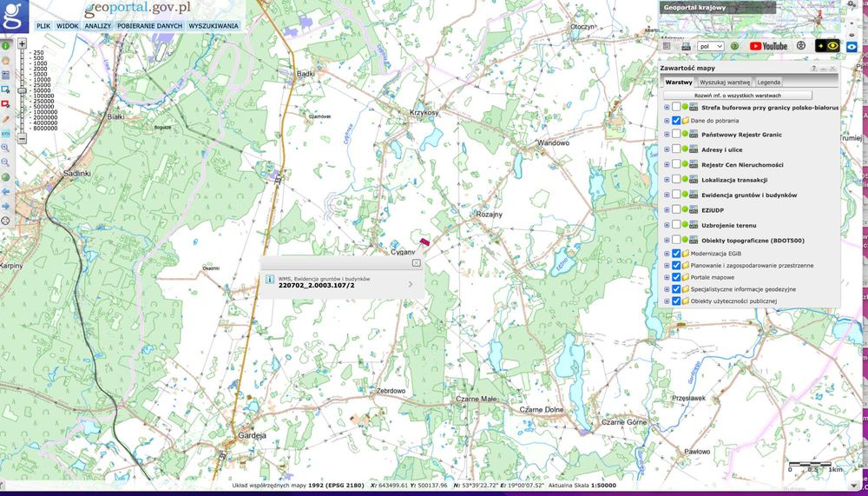Check Lokalizacja transakcji layer
This screenshot has height=496, width=868.
click(676, 179)
